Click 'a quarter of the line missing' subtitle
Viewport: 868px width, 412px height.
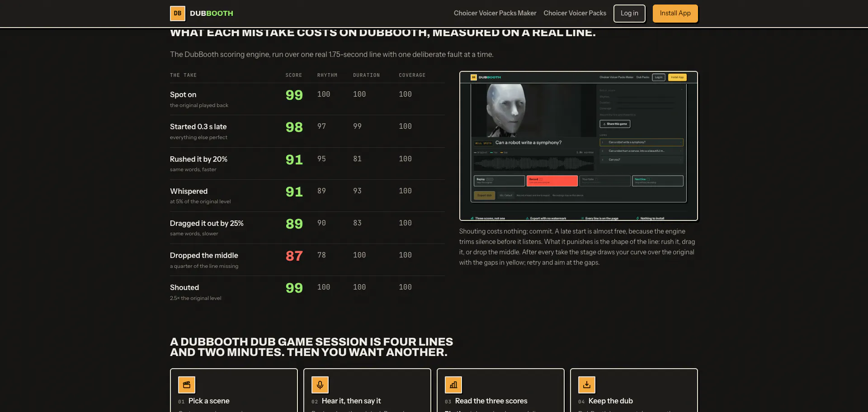point(204,266)
